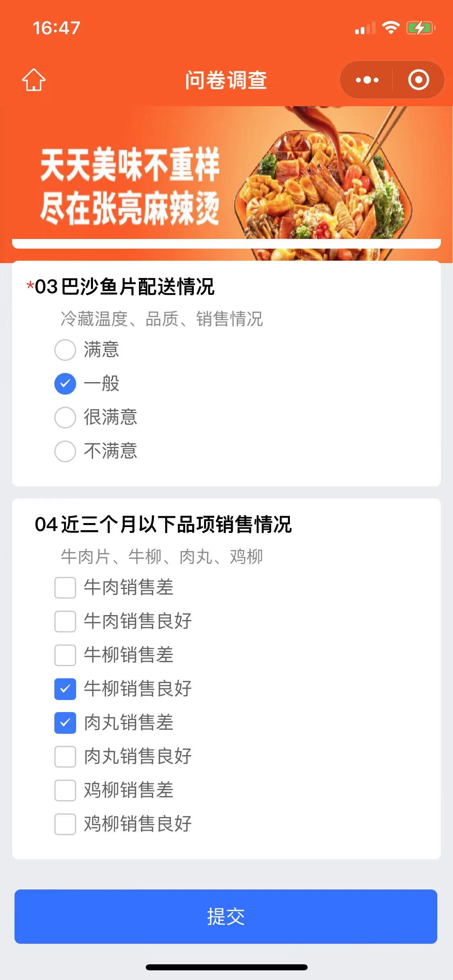The height and width of the screenshot is (980, 453).
Task: Tap the home icon
Action: pyautogui.click(x=34, y=80)
